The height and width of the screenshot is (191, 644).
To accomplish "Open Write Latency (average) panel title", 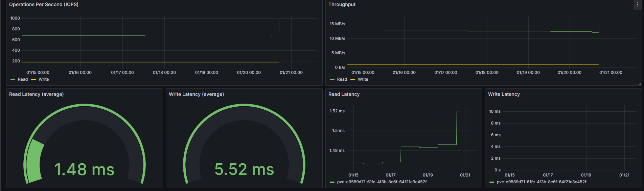I will click(x=196, y=94).
